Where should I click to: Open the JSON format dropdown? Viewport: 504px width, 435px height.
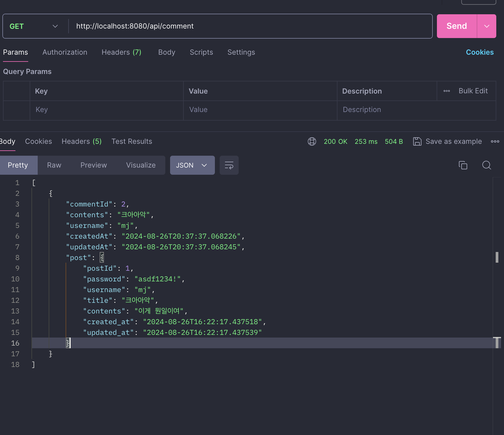tap(192, 165)
